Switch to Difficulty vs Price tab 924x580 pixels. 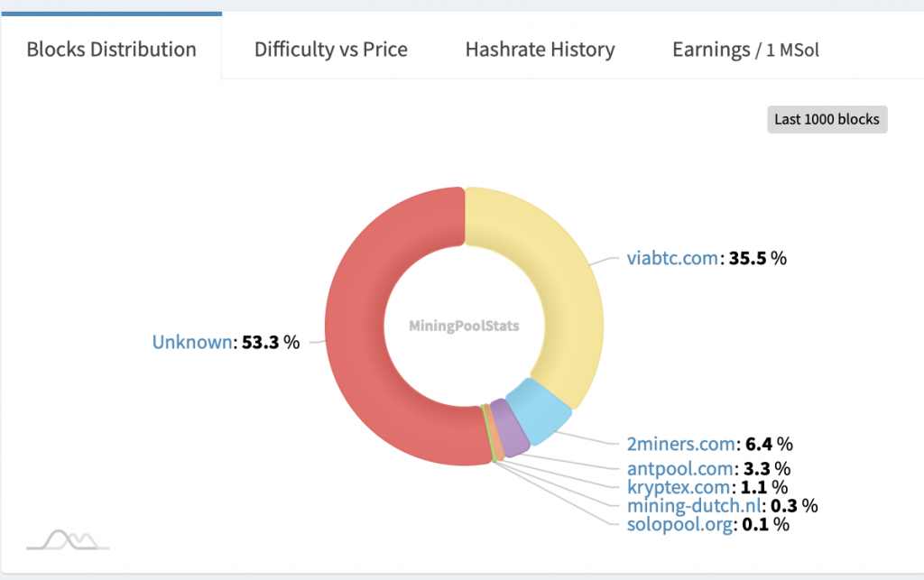coord(330,49)
